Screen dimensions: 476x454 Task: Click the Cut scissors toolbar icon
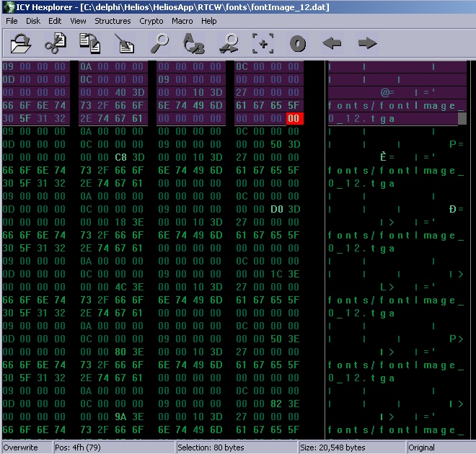tap(56, 44)
